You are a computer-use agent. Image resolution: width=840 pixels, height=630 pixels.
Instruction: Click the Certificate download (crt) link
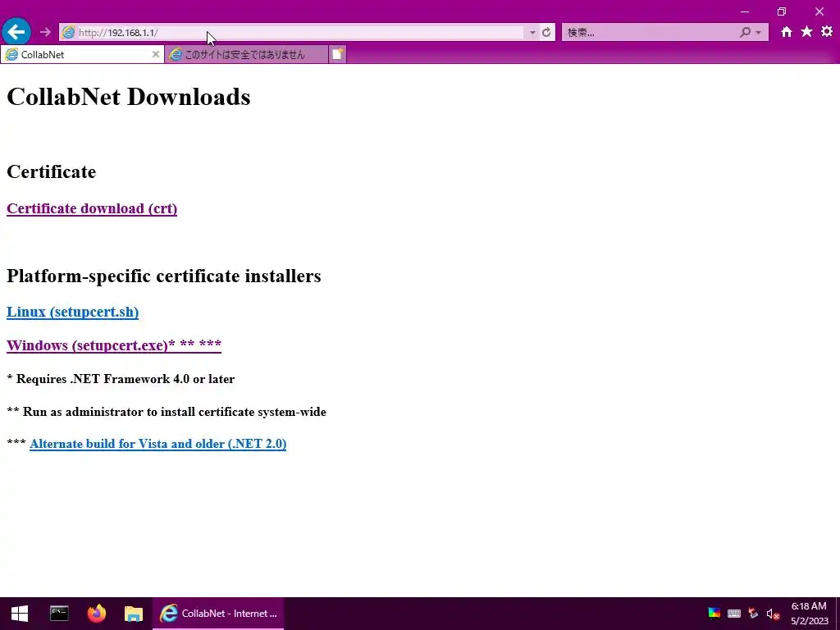92,208
